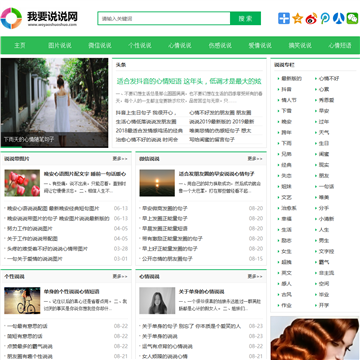
Task: Click the yellow star Qzone share icon
Action: [297, 18]
